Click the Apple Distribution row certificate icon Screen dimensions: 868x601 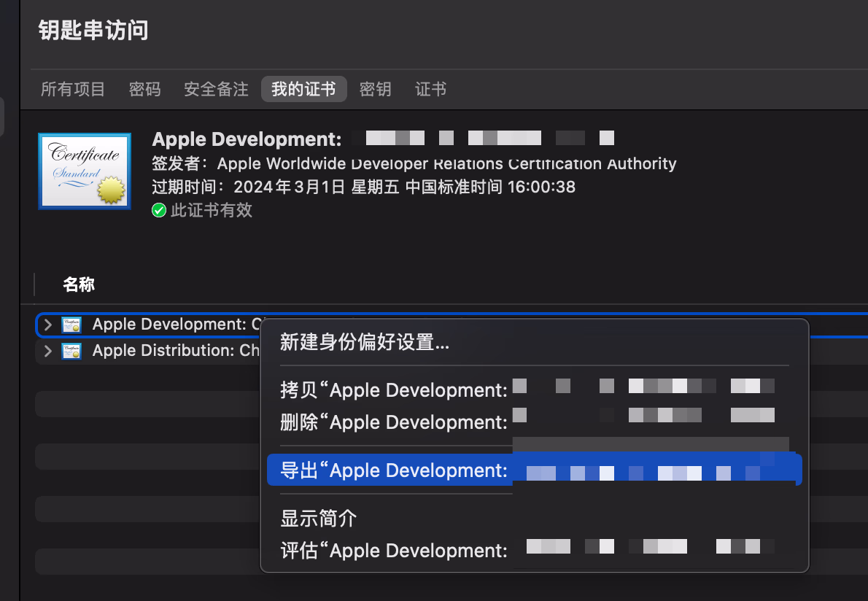71,351
